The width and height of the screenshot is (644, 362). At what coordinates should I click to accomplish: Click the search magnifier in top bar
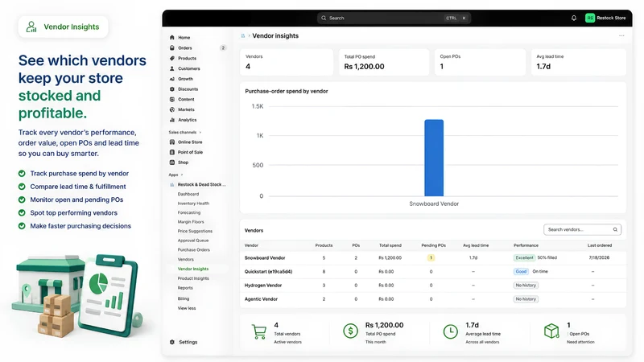pyautogui.click(x=324, y=18)
